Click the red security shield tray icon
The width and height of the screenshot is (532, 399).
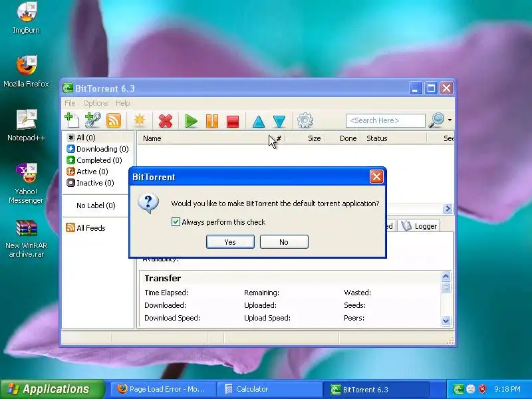482,389
